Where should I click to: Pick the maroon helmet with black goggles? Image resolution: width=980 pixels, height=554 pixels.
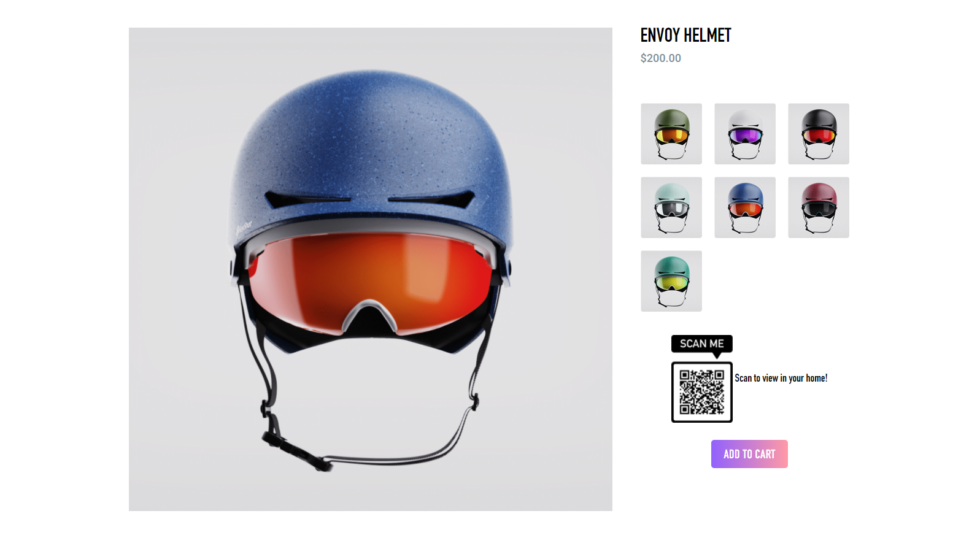(x=819, y=207)
